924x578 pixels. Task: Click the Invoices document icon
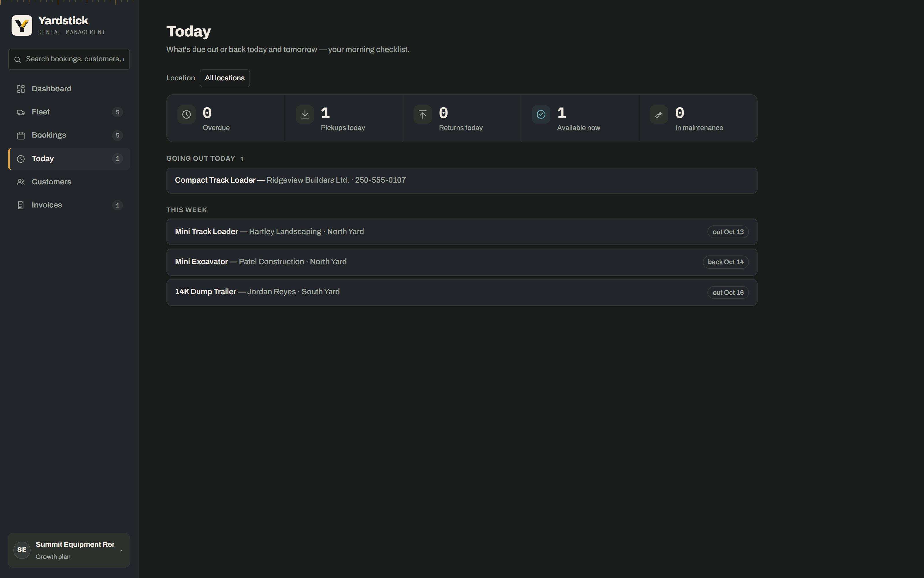tap(21, 206)
